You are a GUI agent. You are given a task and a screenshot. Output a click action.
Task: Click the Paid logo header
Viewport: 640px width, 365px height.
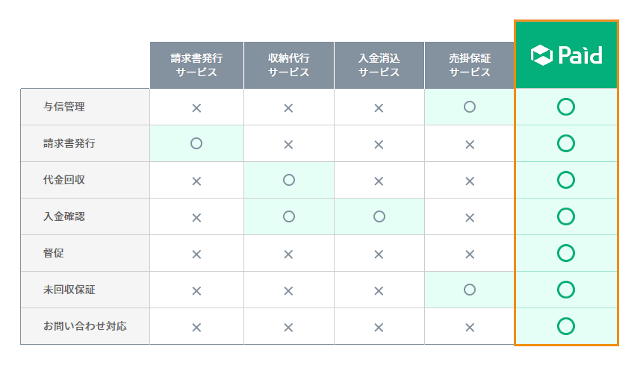point(566,55)
